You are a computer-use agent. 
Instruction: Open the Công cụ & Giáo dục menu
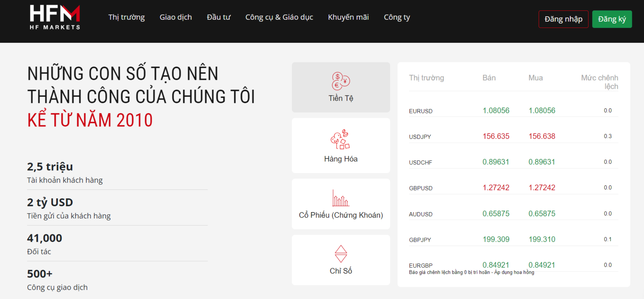(x=279, y=17)
